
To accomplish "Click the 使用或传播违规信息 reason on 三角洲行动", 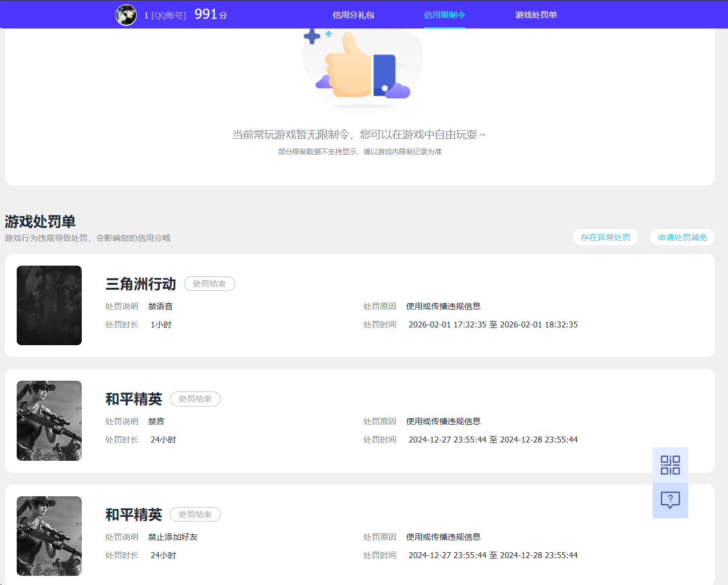I will click(x=443, y=306).
